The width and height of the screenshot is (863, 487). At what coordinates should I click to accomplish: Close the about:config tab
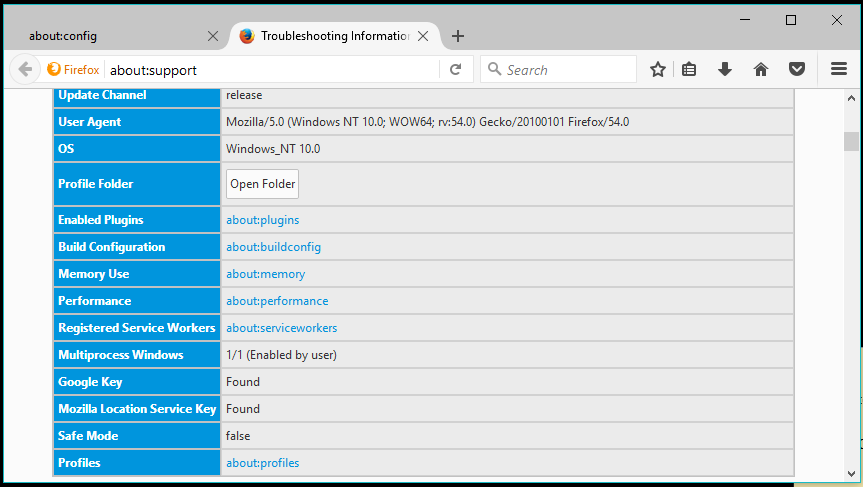(212, 36)
